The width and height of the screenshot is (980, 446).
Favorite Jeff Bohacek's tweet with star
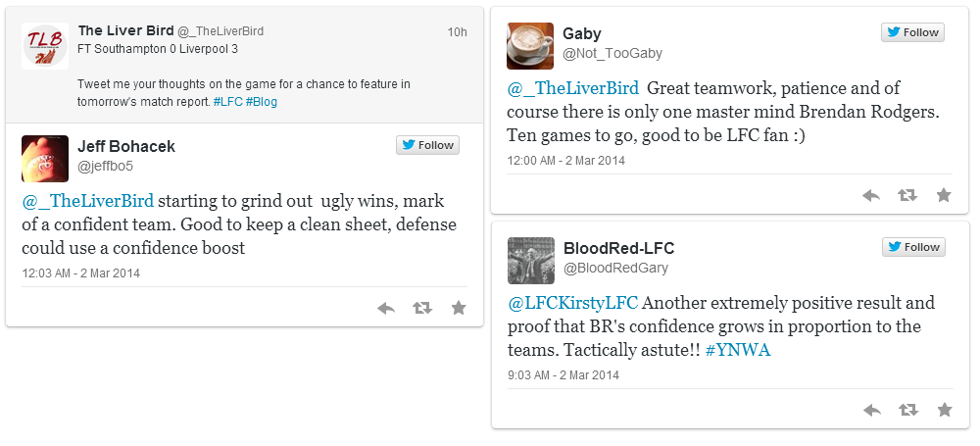(x=459, y=308)
